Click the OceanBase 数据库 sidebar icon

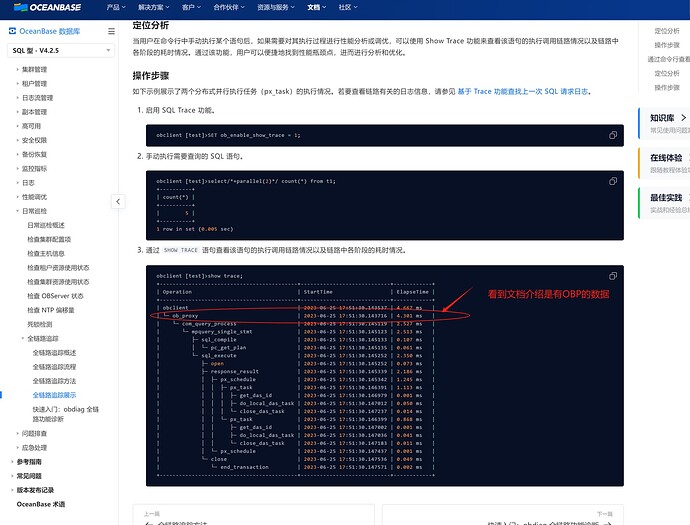[12, 31]
